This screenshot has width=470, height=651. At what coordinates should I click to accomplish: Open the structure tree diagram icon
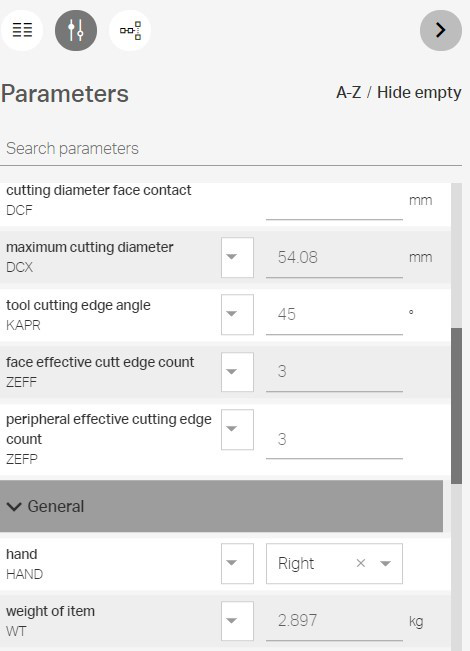pyautogui.click(x=130, y=30)
